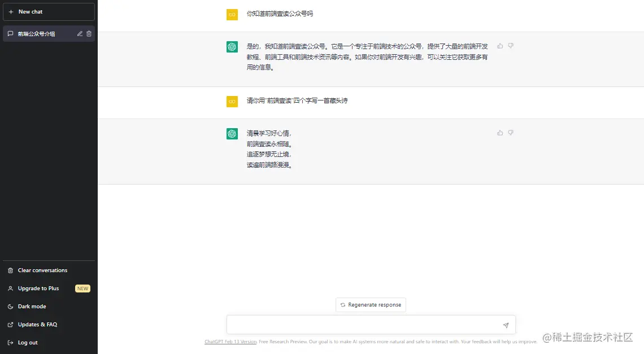The image size is (644, 354).
Task: Open the 前端公众号介绍 conversation
Action: coord(49,34)
